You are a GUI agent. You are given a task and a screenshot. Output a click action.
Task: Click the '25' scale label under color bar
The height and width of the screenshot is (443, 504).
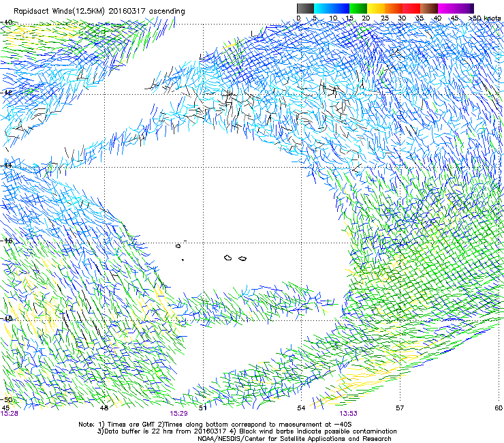(x=385, y=18)
